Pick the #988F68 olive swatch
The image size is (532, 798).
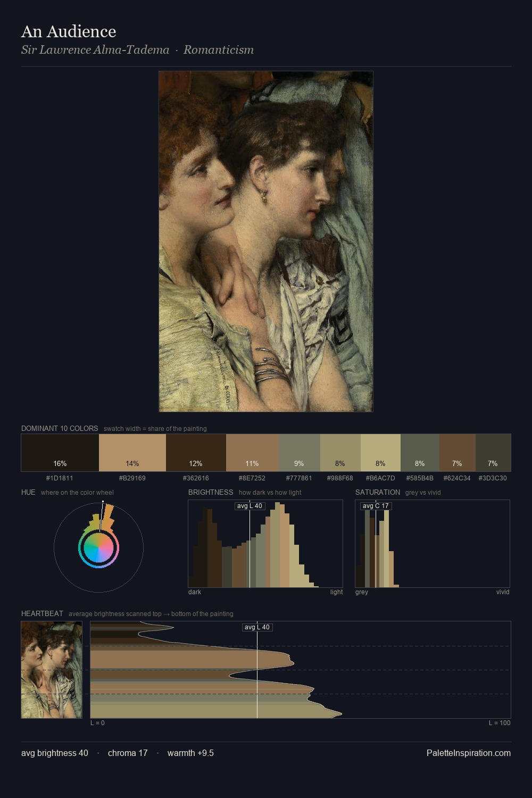tap(340, 453)
